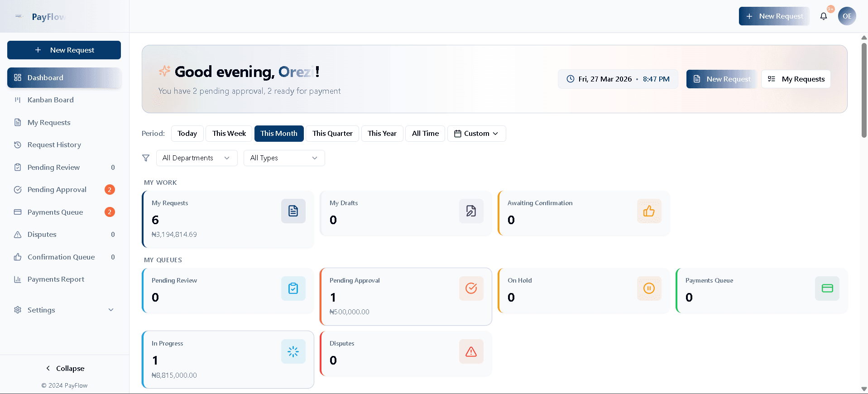This screenshot has width=868, height=394.
Task: Open the Kanban Board page
Action: coord(64,100)
